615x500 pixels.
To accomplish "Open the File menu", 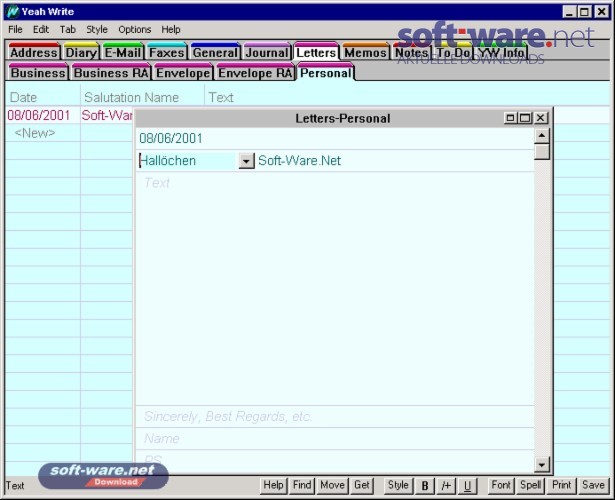I will pyautogui.click(x=15, y=29).
